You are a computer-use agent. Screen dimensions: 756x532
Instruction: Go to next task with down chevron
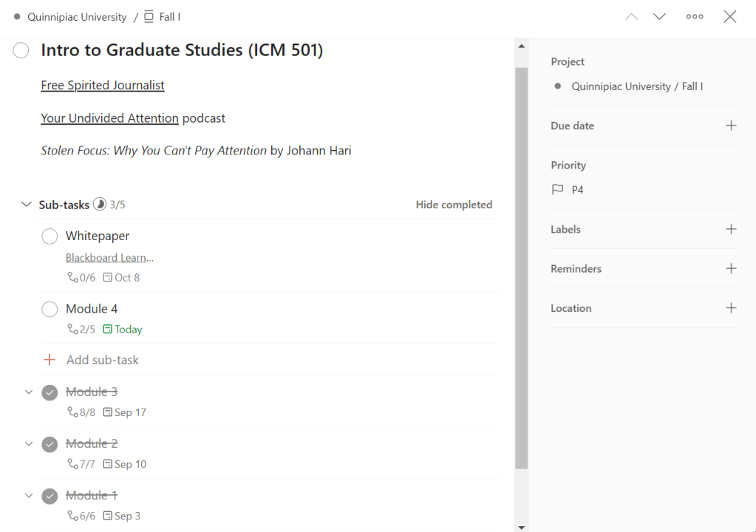pyautogui.click(x=659, y=17)
